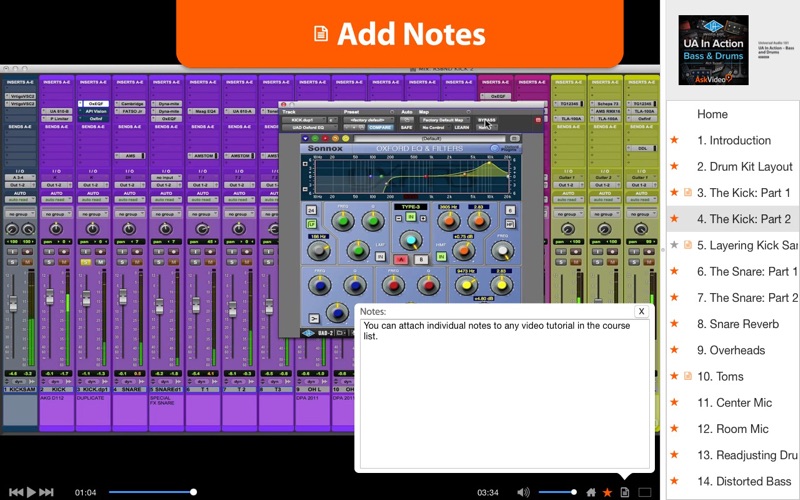Open note icon beside The Kick: Part 1

click(688, 192)
